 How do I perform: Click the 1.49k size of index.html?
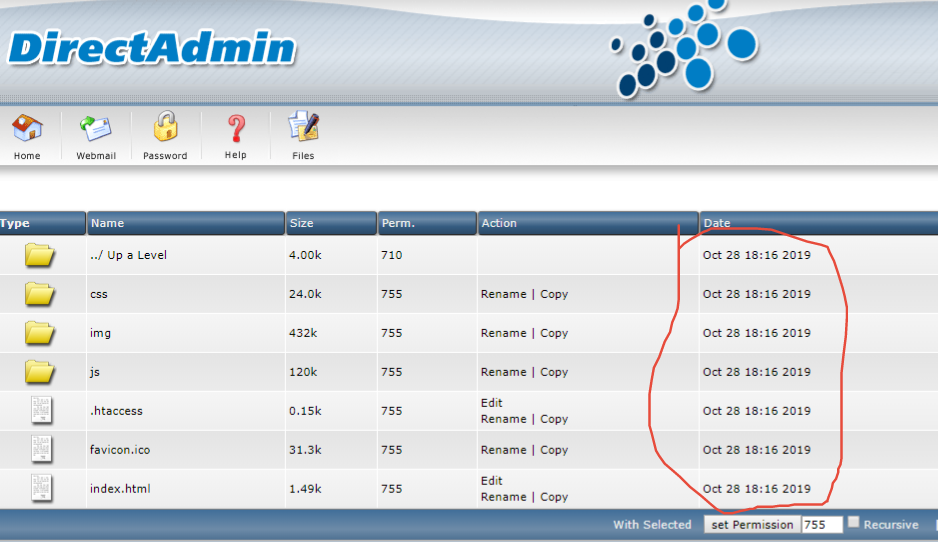pos(305,488)
